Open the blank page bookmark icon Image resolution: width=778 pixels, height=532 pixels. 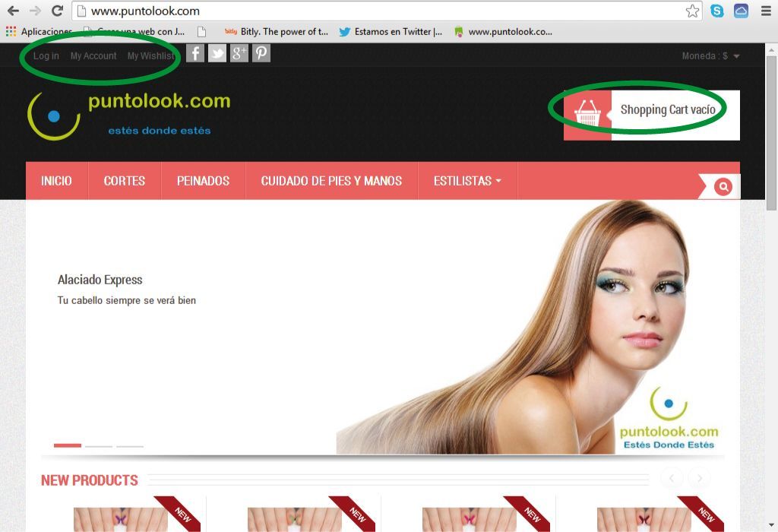[x=201, y=32]
